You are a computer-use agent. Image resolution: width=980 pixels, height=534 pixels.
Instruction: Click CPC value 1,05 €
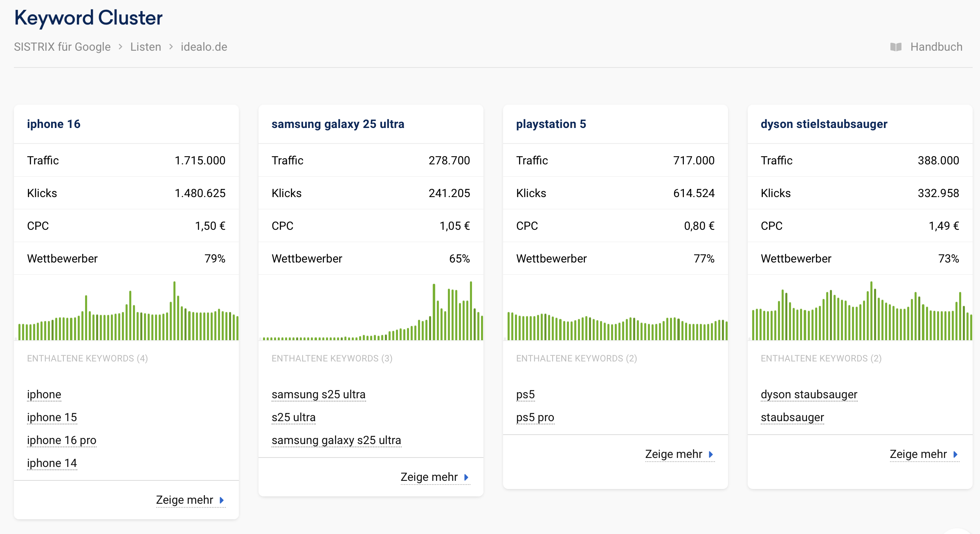(x=455, y=226)
